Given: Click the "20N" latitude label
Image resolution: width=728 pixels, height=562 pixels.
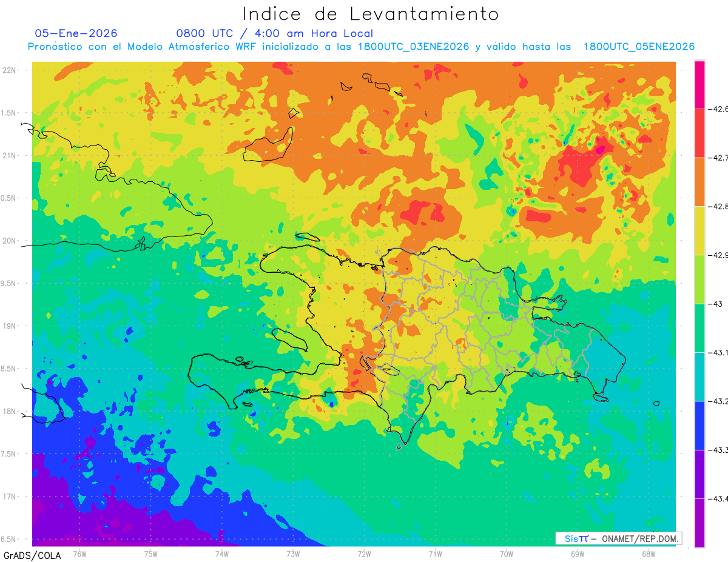Looking at the screenshot, I should click(x=9, y=241).
